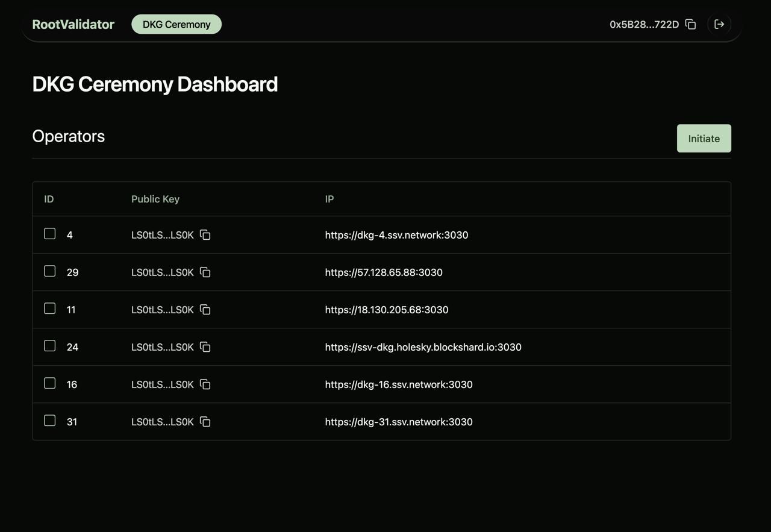
Task: Click public key text in operator 4 row
Action: [163, 235]
